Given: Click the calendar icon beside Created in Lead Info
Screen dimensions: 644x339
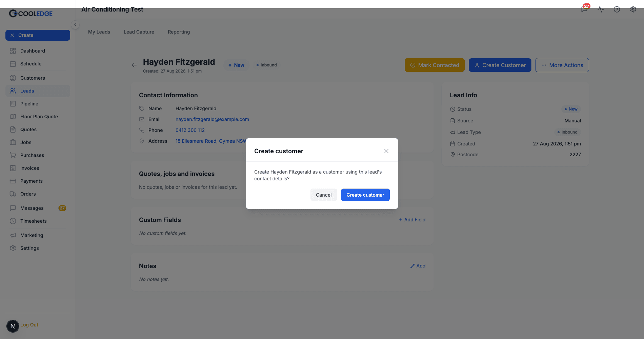Looking at the screenshot, I should click(x=452, y=144).
